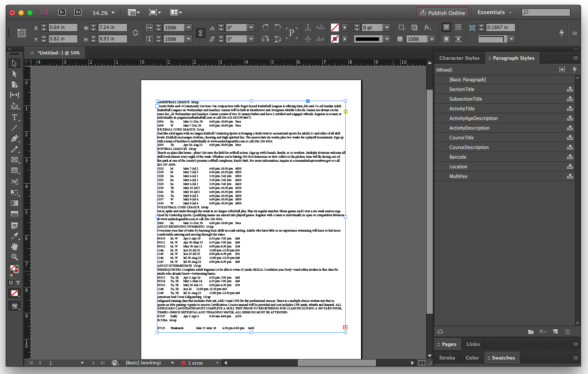Open the stroke weight 0 pt dropdown

[387, 27]
